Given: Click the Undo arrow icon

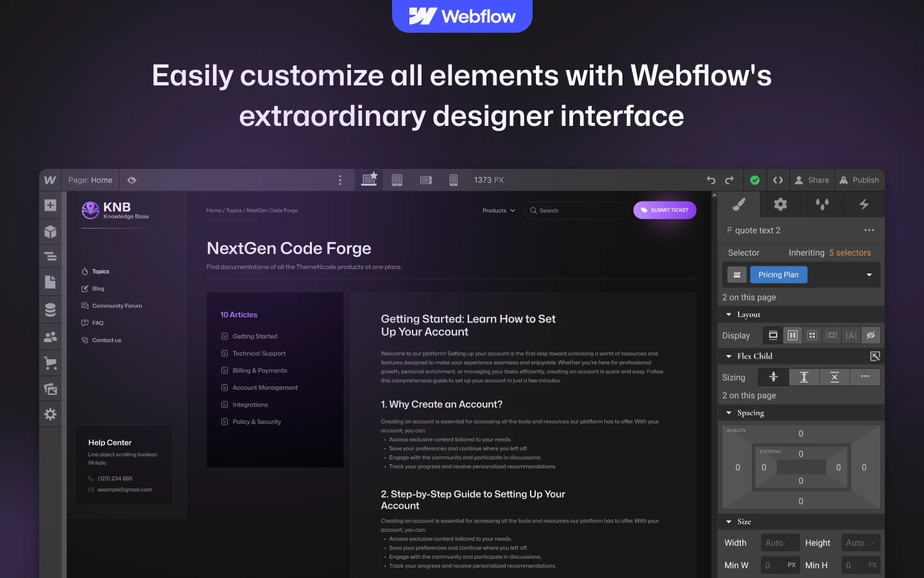Looking at the screenshot, I should click(x=711, y=180).
